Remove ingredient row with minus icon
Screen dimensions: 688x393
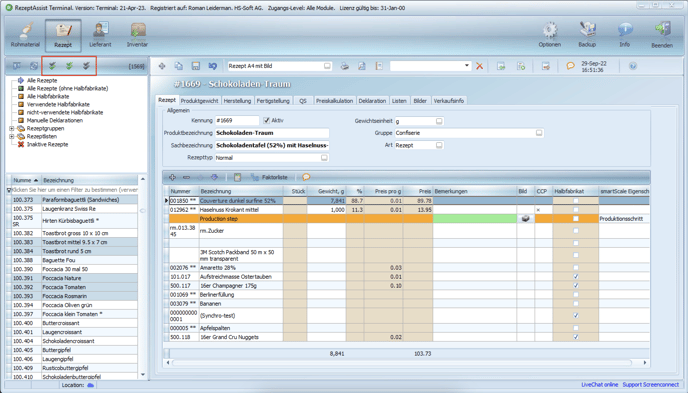coord(186,177)
